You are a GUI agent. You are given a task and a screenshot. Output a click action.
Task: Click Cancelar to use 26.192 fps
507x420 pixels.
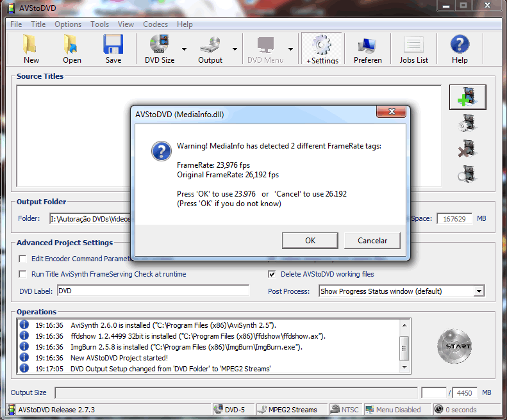pos(372,240)
